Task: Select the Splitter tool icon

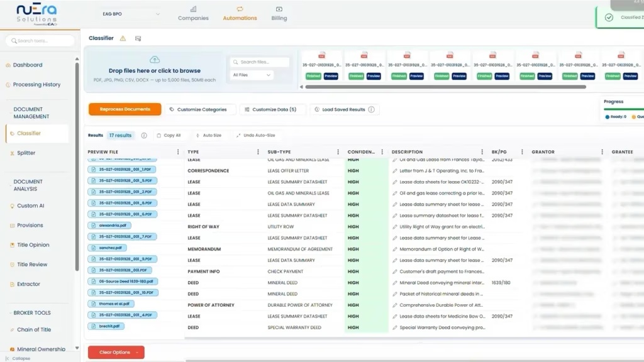Action: 12,153
